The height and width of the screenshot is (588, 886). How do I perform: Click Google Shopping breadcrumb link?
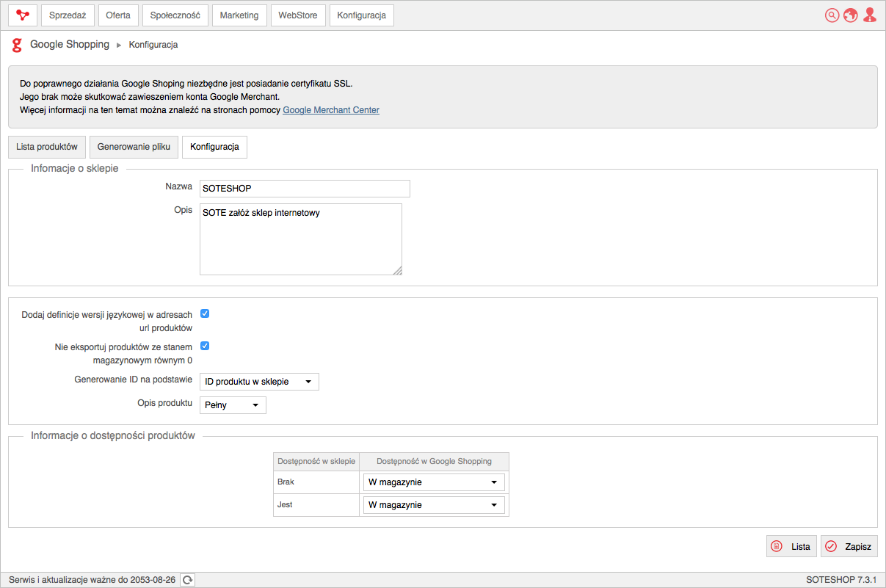pos(70,45)
